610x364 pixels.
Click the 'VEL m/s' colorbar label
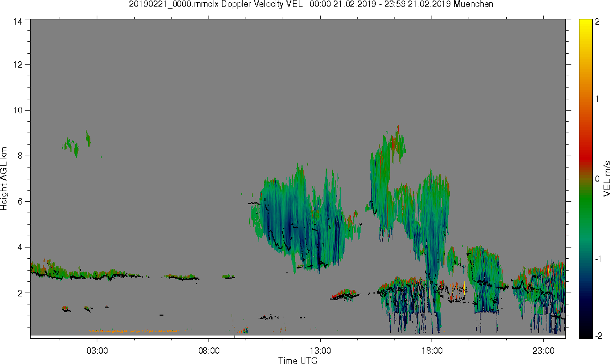pos(606,178)
